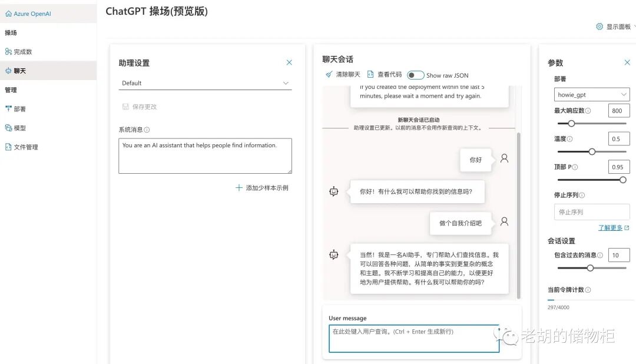The width and height of the screenshot is (636, 364).
Task: Click bot icon beside self-introduction reply
Action: pos(333,255)
